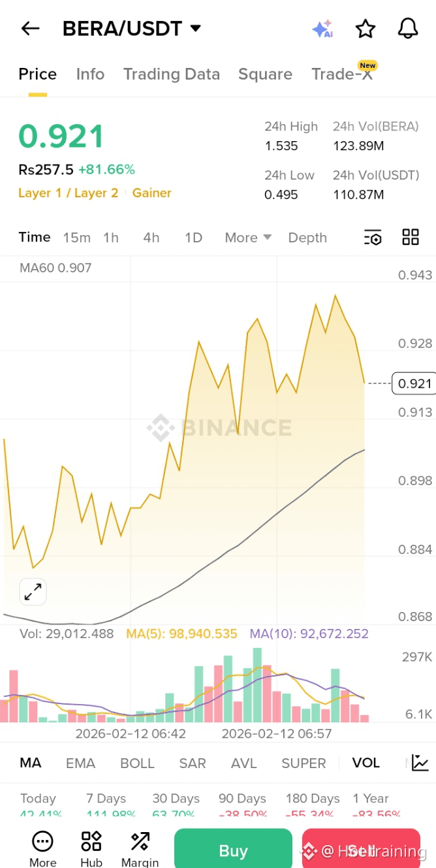This screenshot has height=868, width=436.
Task: Toggle the VOL sub-indicator
Action: pyautogui.click(x=366, y=763)
